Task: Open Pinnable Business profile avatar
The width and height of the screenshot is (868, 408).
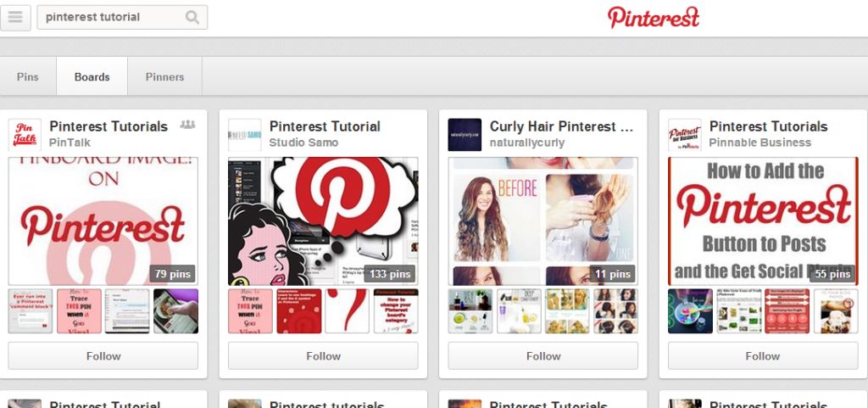Action: tap(684, 135)
